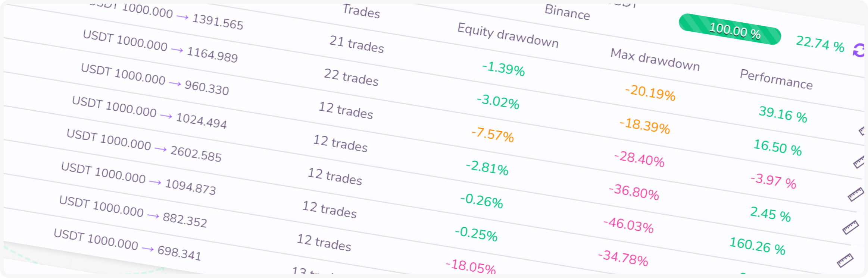The image size is (868, 278).
Task: Click the 22.74 % performance value
Action: tap(820, 44)
